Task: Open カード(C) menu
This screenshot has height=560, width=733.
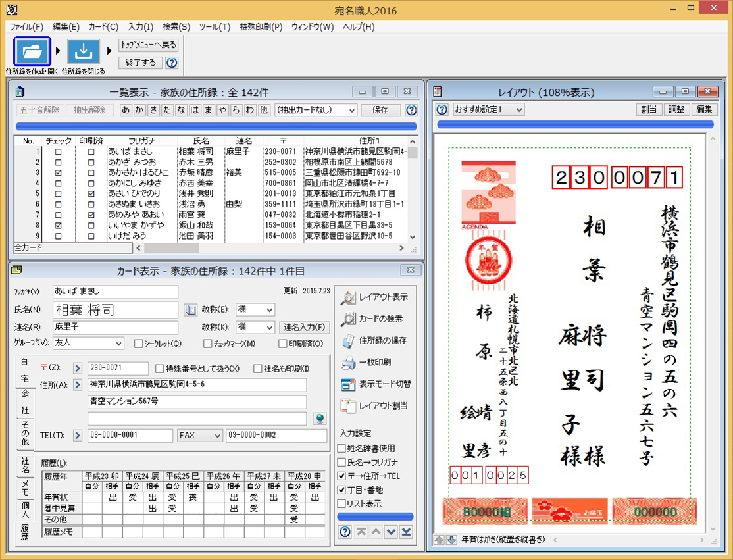Action: (x=103, y=27)
